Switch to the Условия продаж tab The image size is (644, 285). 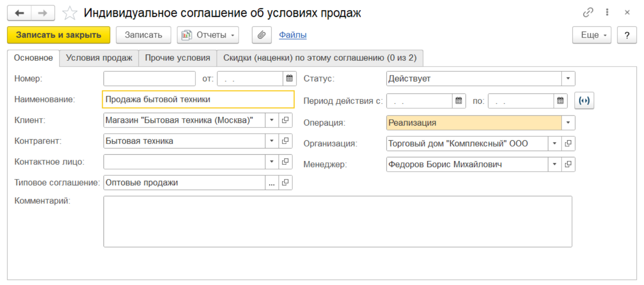[99, 58]
